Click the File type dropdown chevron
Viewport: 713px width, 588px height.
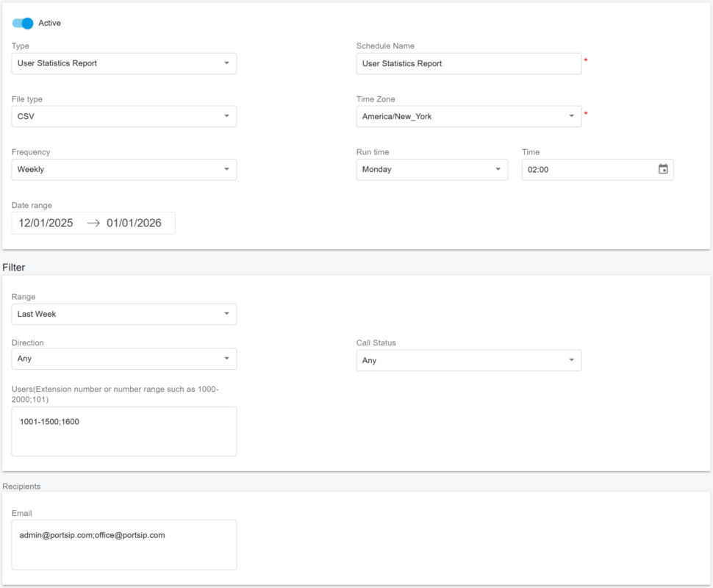[x=228, y=116]
